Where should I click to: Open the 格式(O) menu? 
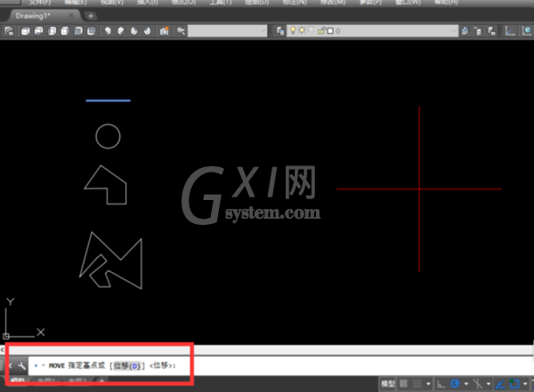[183, 3]
